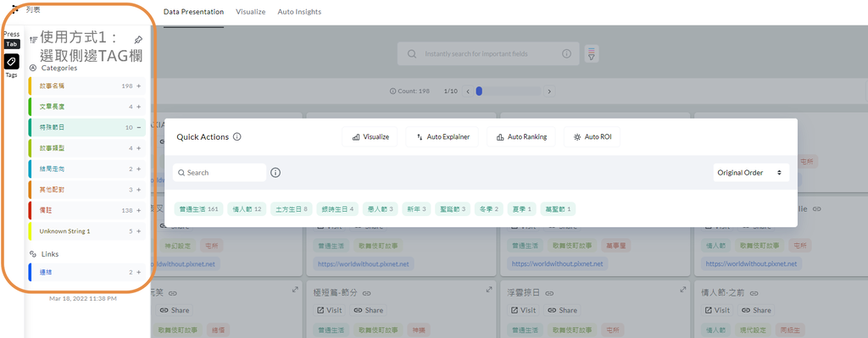Collapse the 特殊節日 category minus sign
Screen dimensions: 868x338
[138, 127]
